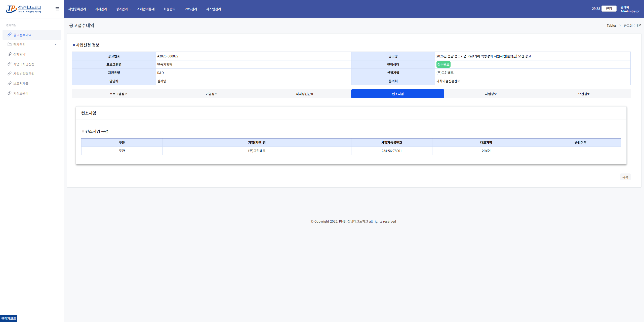
Task: Click link icon beside 사업비집행관리
Action: [x=10, y=74]
